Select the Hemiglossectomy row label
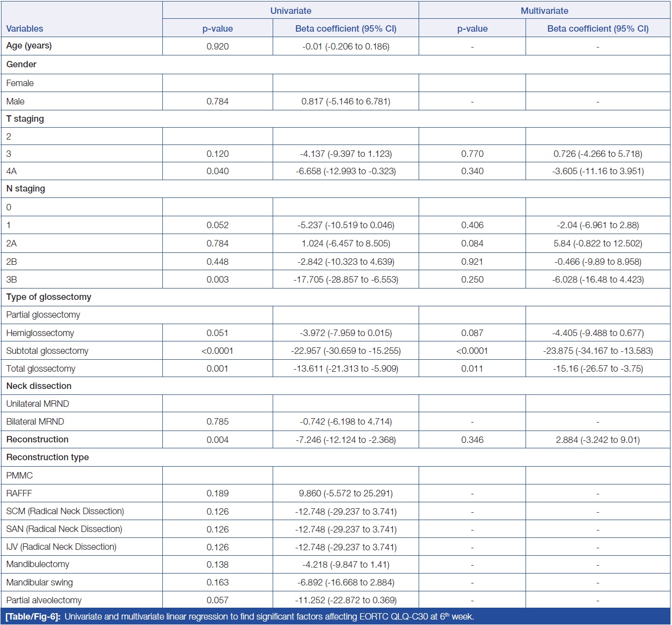Image resolution: width=672 pixels, height=625 pixels. (40, 333)
